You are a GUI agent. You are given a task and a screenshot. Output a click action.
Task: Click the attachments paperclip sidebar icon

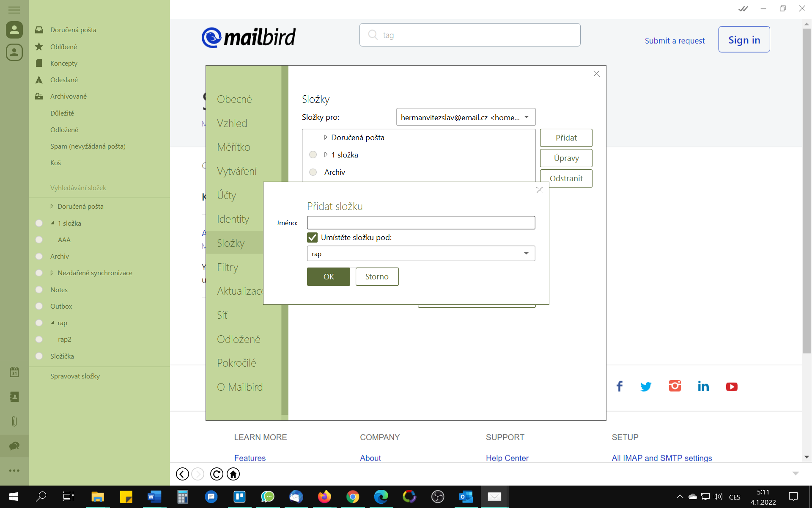[14, 421]
